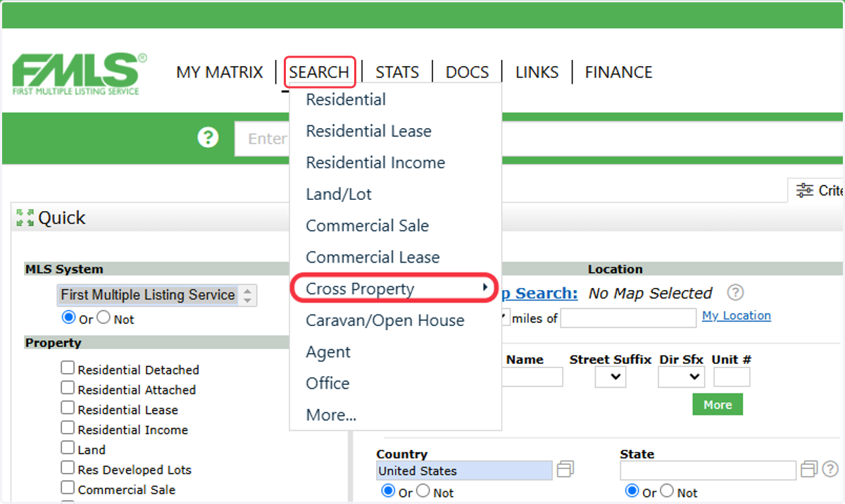Tick the Commercial Sale property checkbox

point(68,488)
